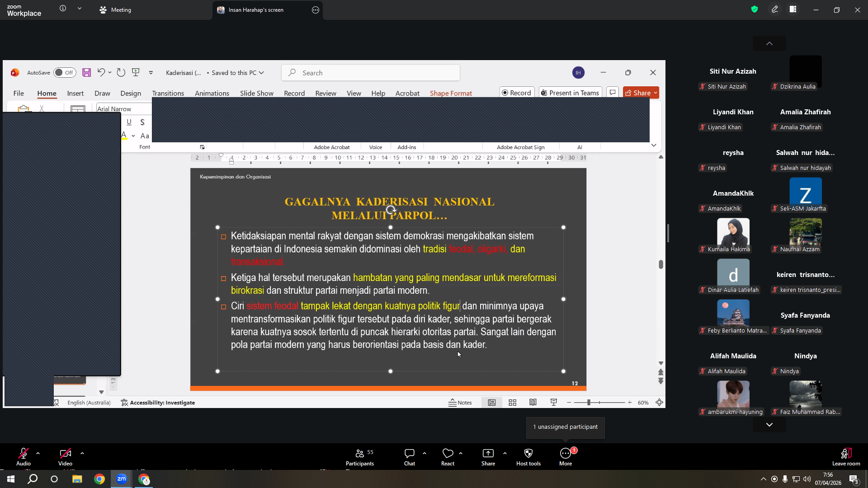Switch to Slide Sorter view
This screenshot has height=488, width=868.
(513, 403)
